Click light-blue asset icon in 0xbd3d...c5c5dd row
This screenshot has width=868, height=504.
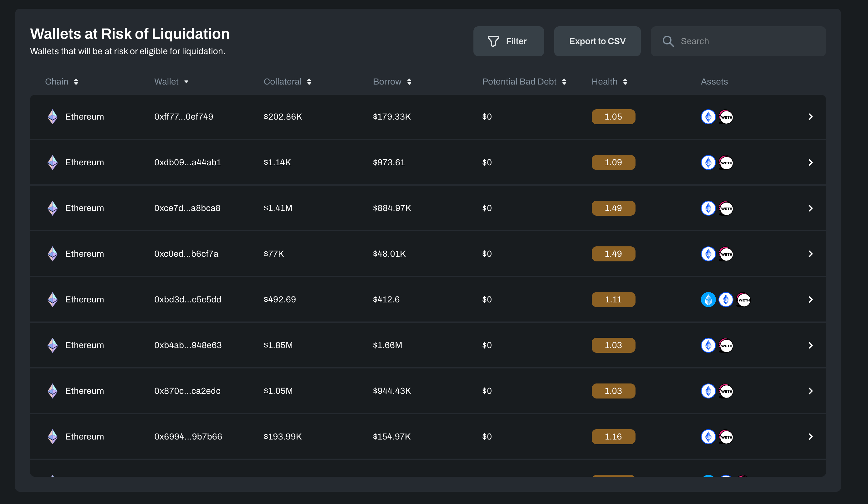[x=708, y=300]
